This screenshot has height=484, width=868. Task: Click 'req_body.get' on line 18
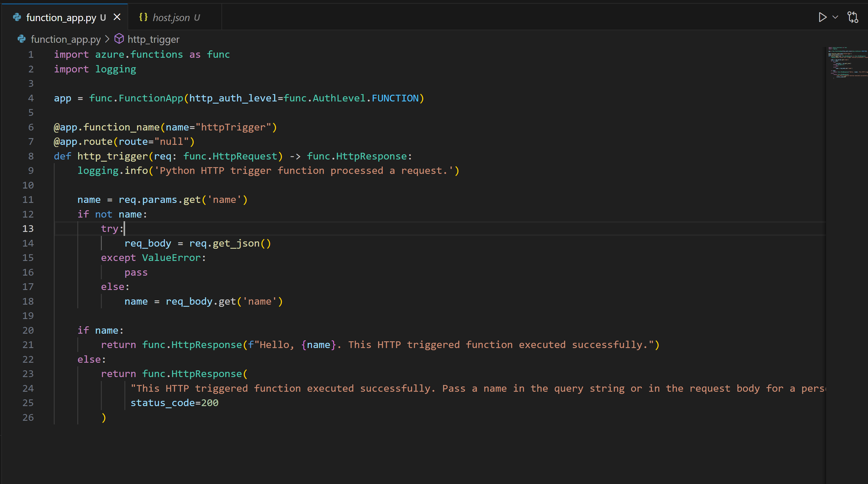pyautogui.click(x=201, y=302)
